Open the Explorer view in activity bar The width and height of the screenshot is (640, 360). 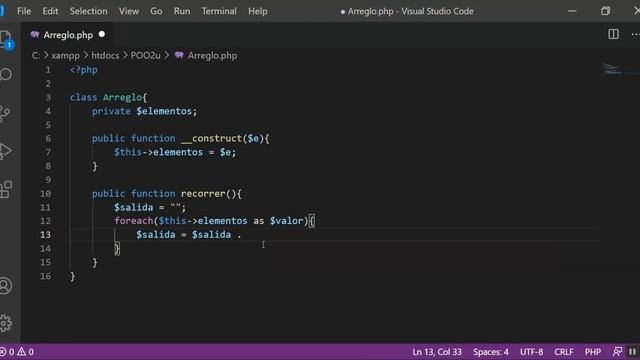pyautogui.click(x=6, y=40)
